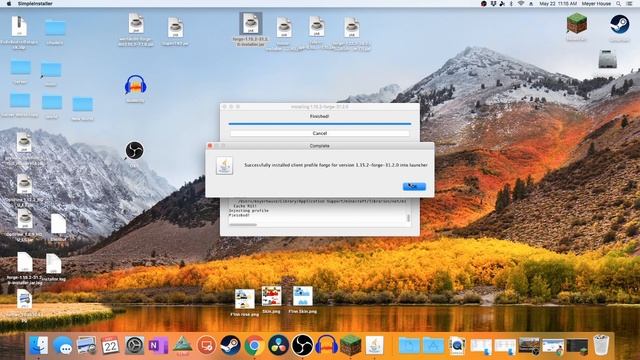Click the running Java app in dock
640x360 pixels.
[x=375, y=345]
